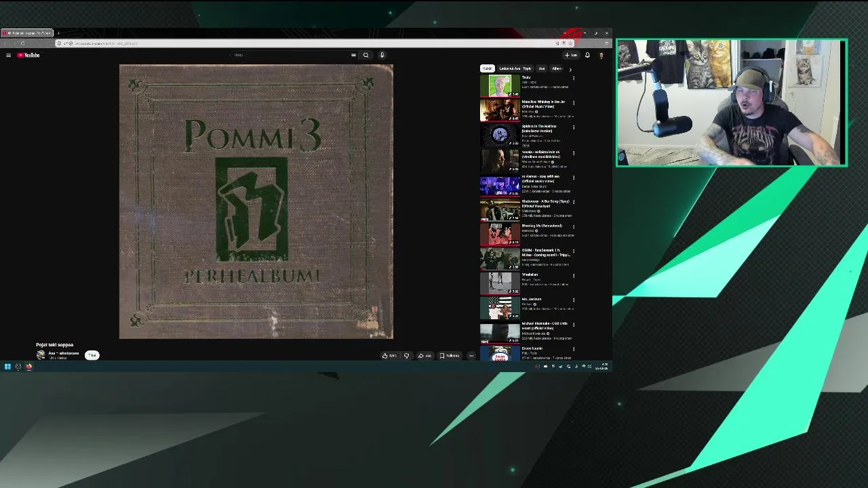Open options menu for the 'Tuulu' video

coord(574,79)
